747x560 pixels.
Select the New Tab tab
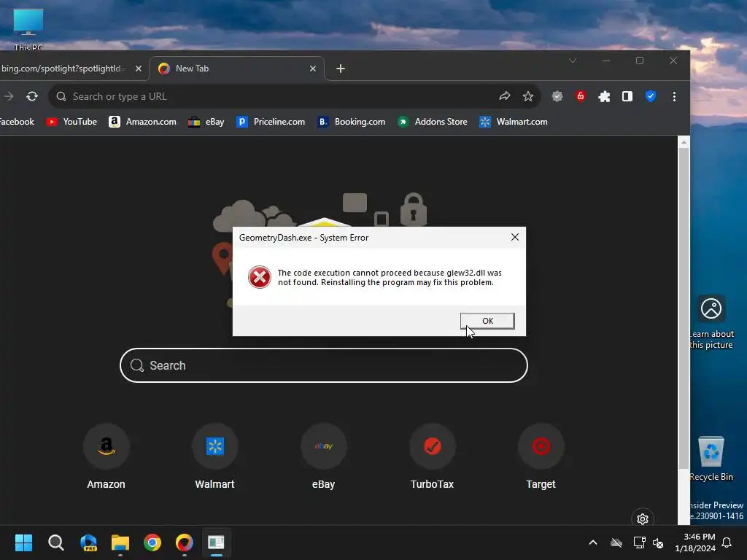(237, 69)
